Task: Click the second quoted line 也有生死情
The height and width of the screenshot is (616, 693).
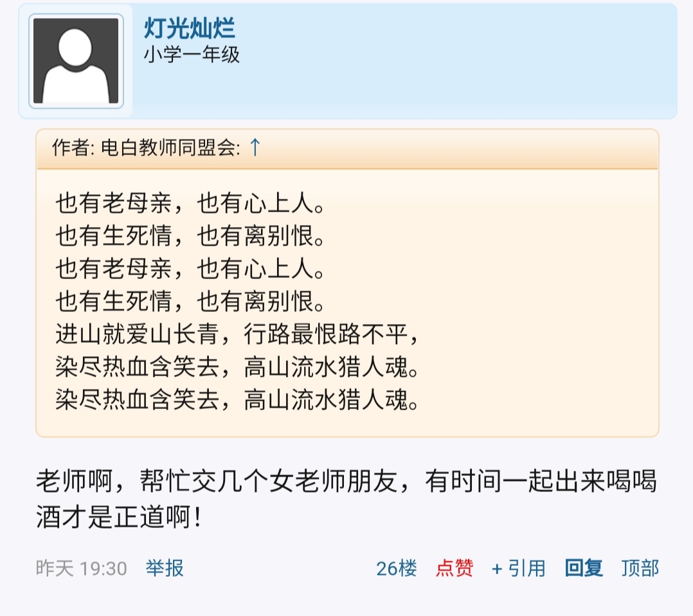Action: (190, 237)
